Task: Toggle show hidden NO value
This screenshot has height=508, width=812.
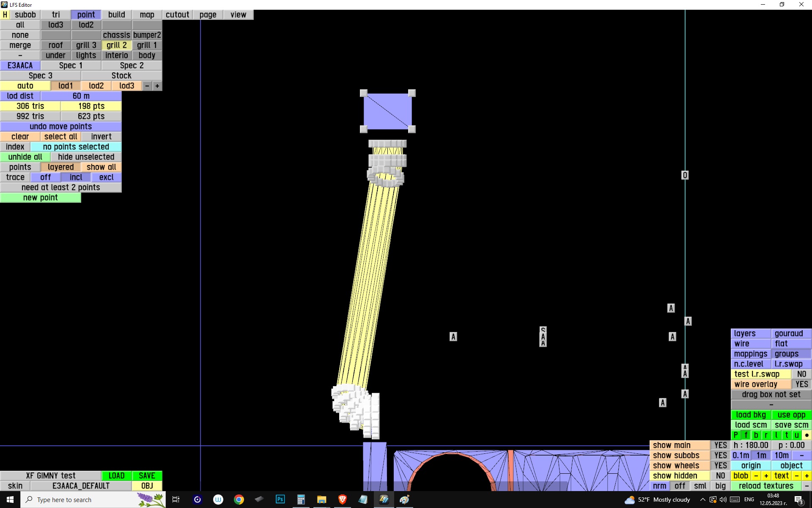Action: pos(720,476)
